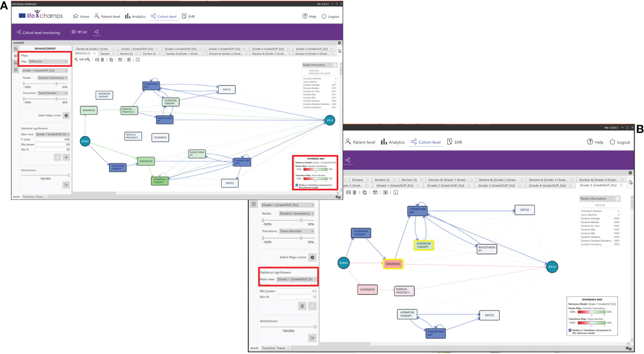Click Logout in window B
Viewport: 644px width, 354px height.
(620, 142)
